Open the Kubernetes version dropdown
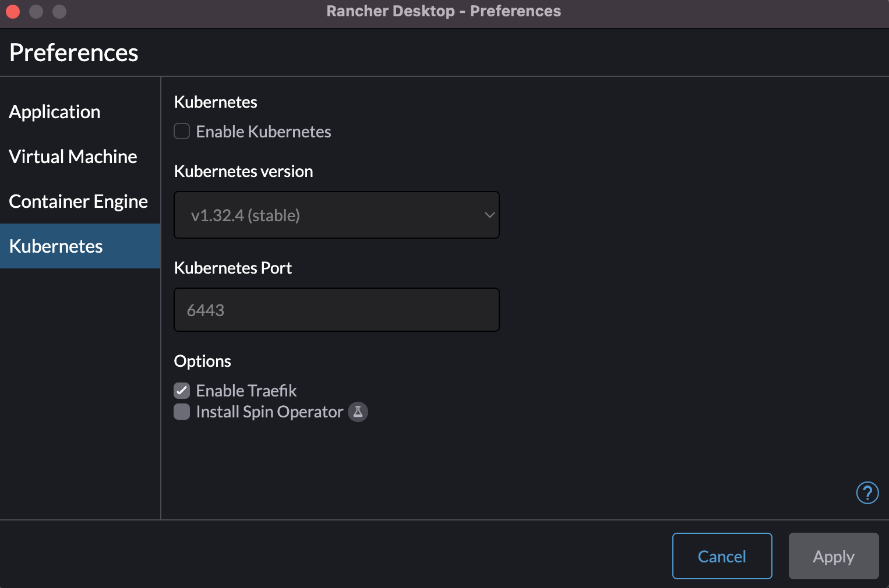Screen dimensions: 889x588 [337, 215]
